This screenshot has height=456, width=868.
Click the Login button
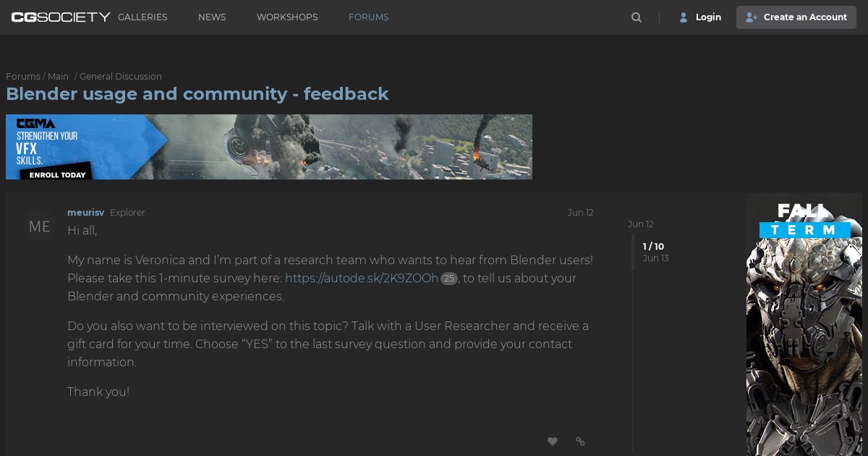[700, 17]
